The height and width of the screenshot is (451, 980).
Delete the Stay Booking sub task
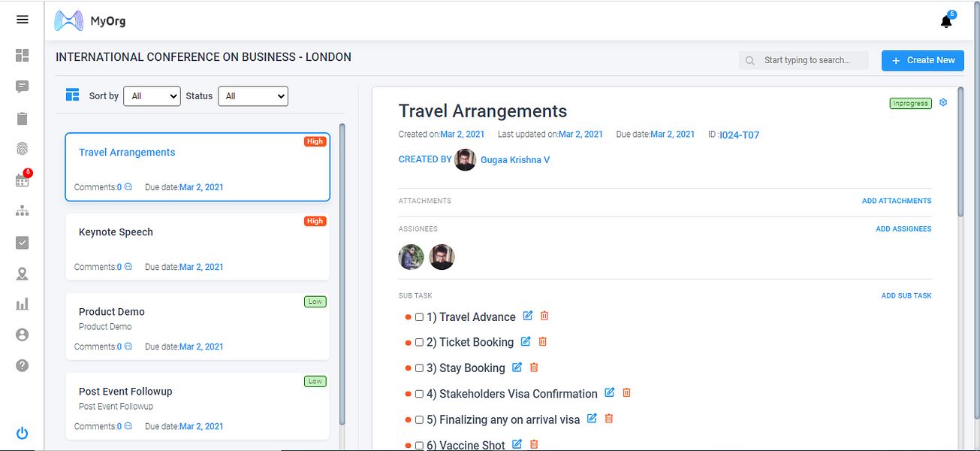tap(534, 367)
